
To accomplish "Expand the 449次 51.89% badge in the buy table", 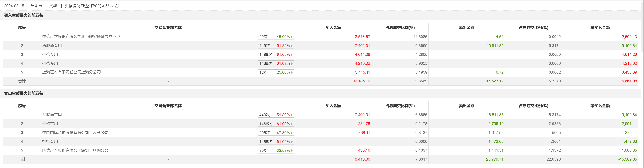I will [x=276, y=46].
